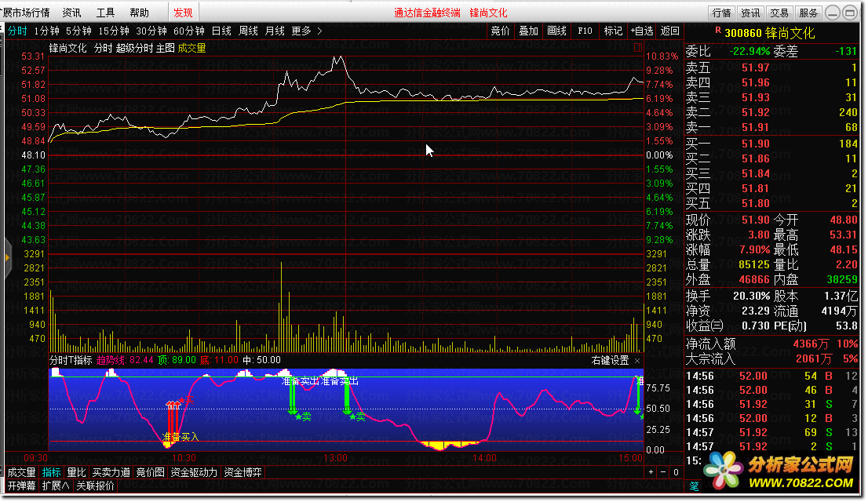Click the orange arrow on left edge handle

pos(7,257)
